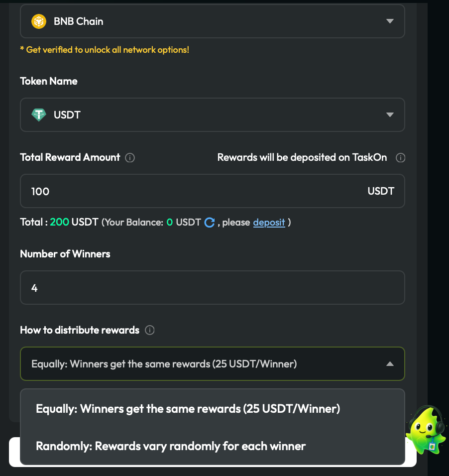Follow the deposit link
This screenshot has width=449, height=476.
tap(269, 223)
